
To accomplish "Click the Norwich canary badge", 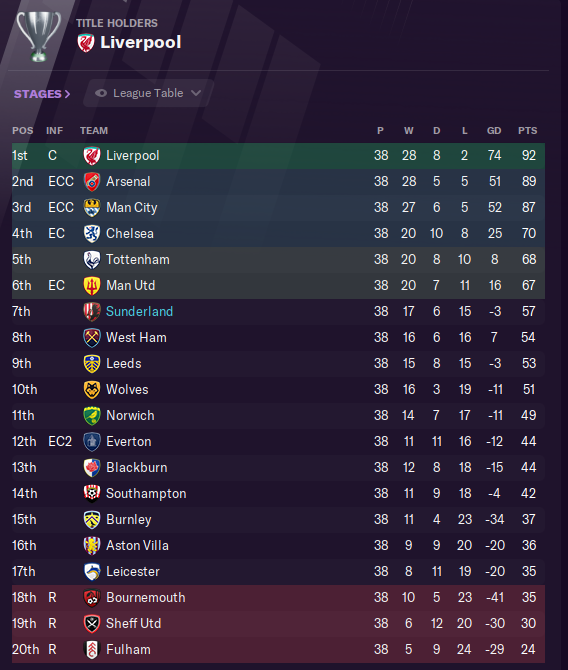I will click(x=92, y=416).
